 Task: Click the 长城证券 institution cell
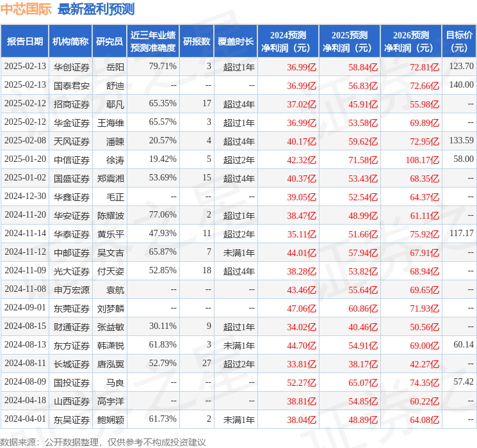[x=72, y=364]
